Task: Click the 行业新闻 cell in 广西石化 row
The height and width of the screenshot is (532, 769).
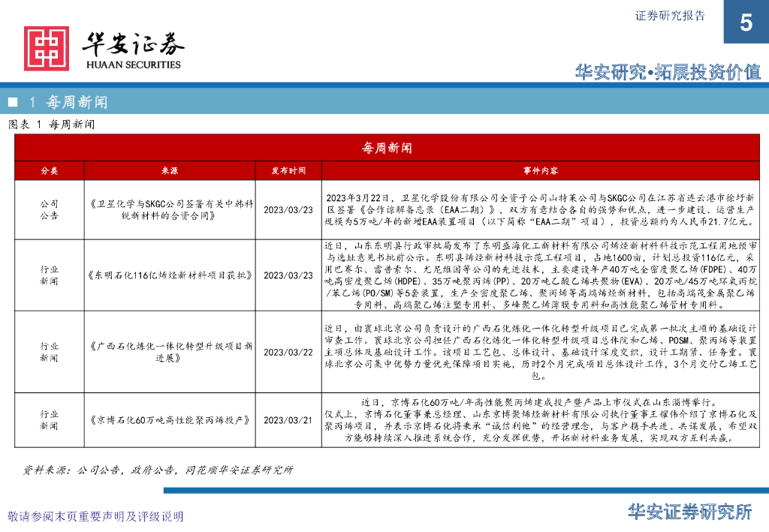Action: (50, 352)
